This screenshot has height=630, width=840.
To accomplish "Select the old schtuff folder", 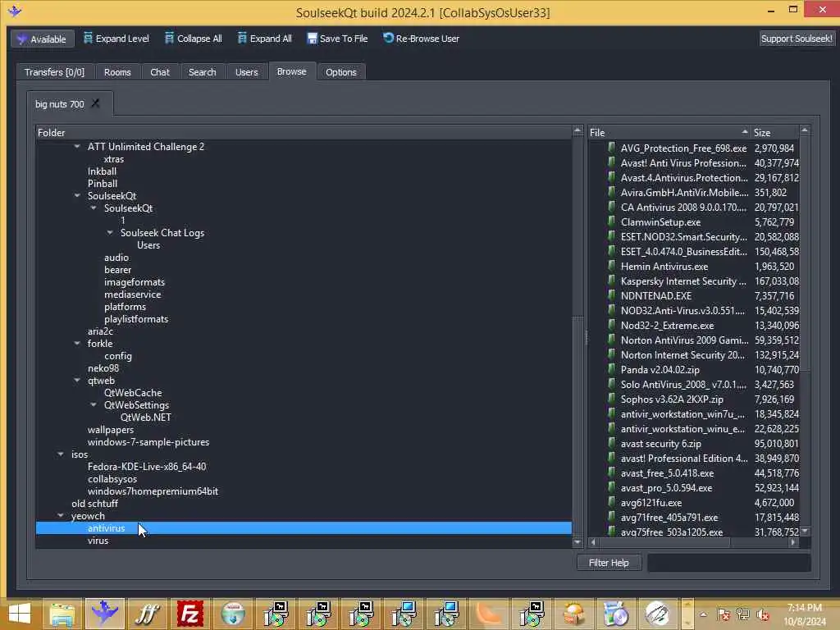I will pos(94,504).
